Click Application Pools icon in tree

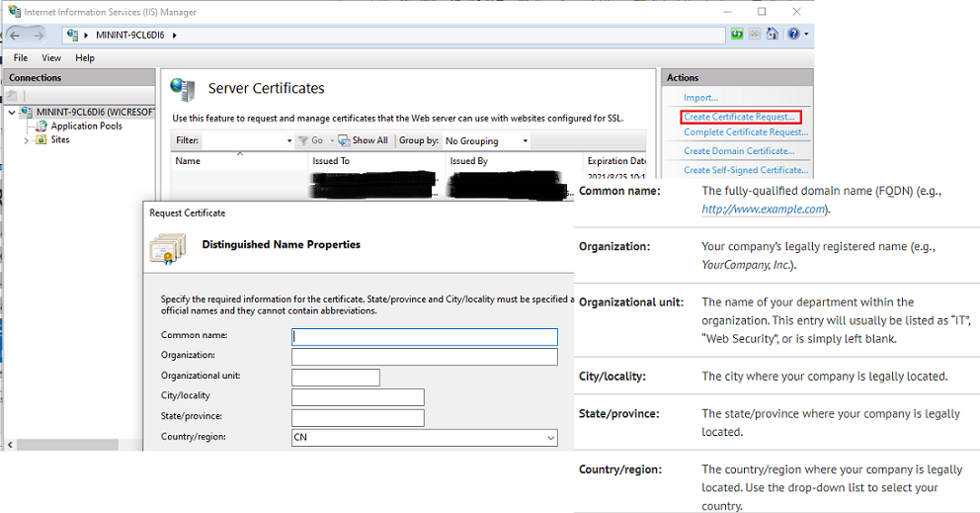(x=41, y=126)
